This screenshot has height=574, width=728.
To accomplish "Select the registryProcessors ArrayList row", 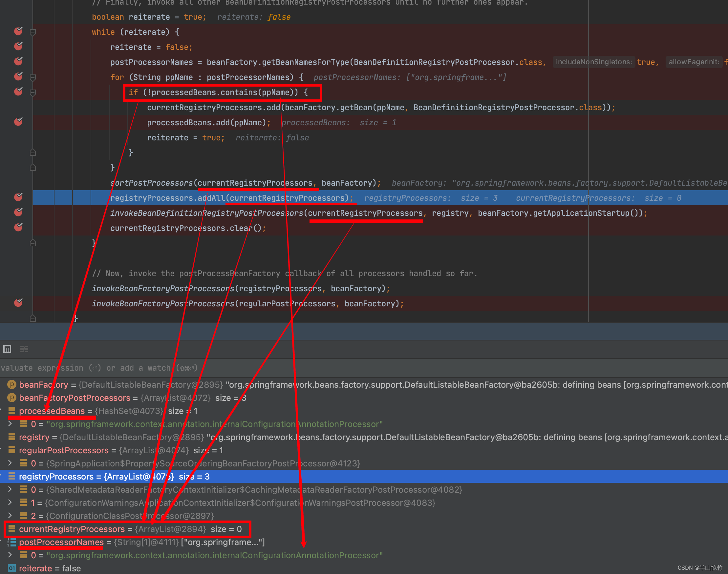I will pos(364,477).
